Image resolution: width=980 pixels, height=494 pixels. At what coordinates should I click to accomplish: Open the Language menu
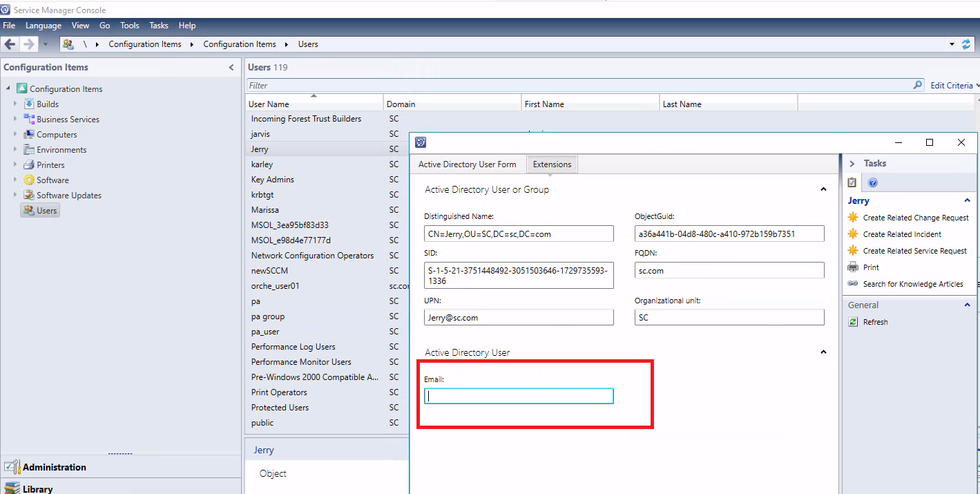click(x=44, y=26)
